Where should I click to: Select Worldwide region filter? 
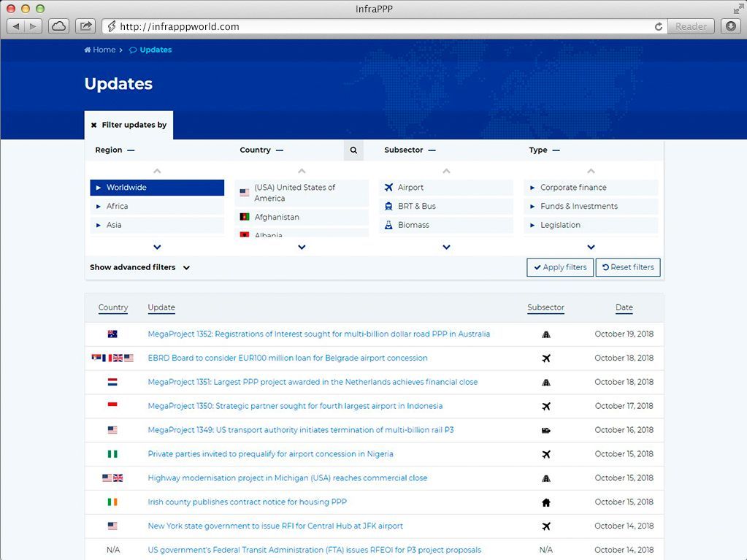pyautogui.click(x=157, y=188)
